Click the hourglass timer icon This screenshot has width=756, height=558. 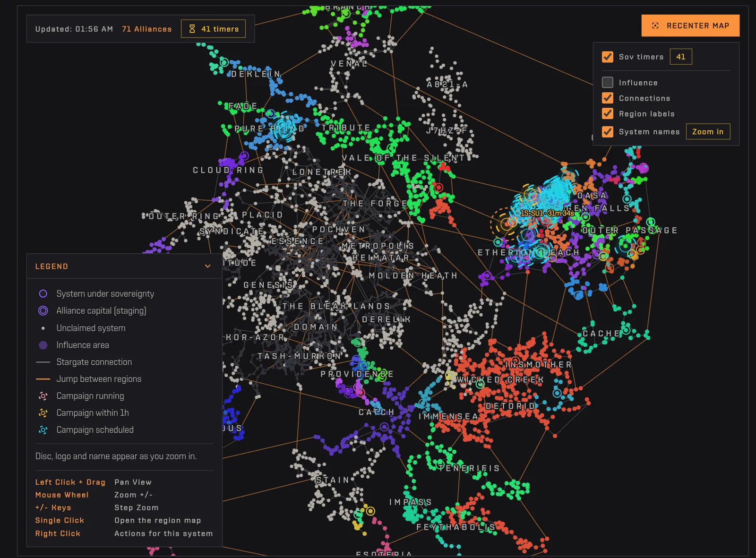[192, 29]
